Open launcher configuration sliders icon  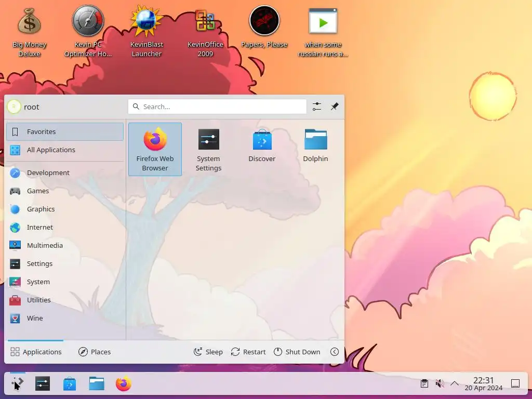317,107
